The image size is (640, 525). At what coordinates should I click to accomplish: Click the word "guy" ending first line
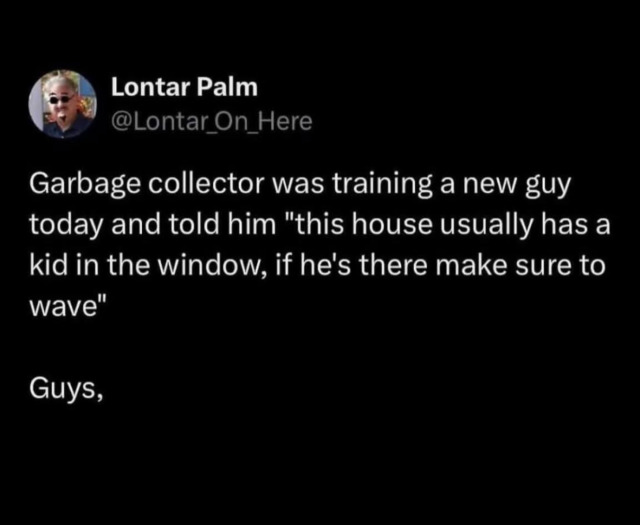pyautogui.click(x=546, y=187)
